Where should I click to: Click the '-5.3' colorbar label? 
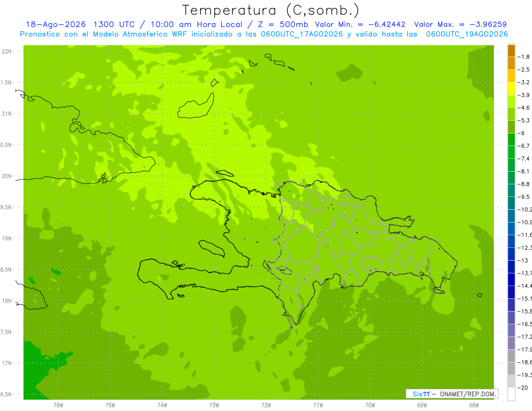pyautogui.click(x=524, y=121)
